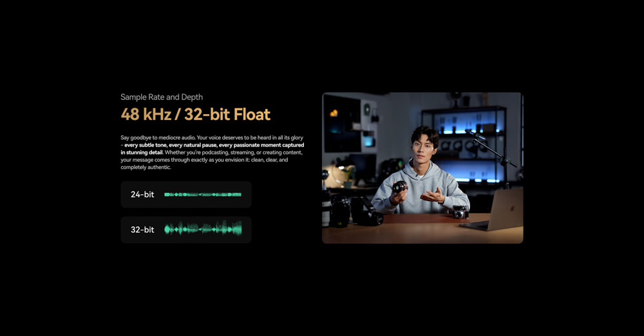Click the camera lens held in hand
The image size is (644, 336).
click(400, 187)
